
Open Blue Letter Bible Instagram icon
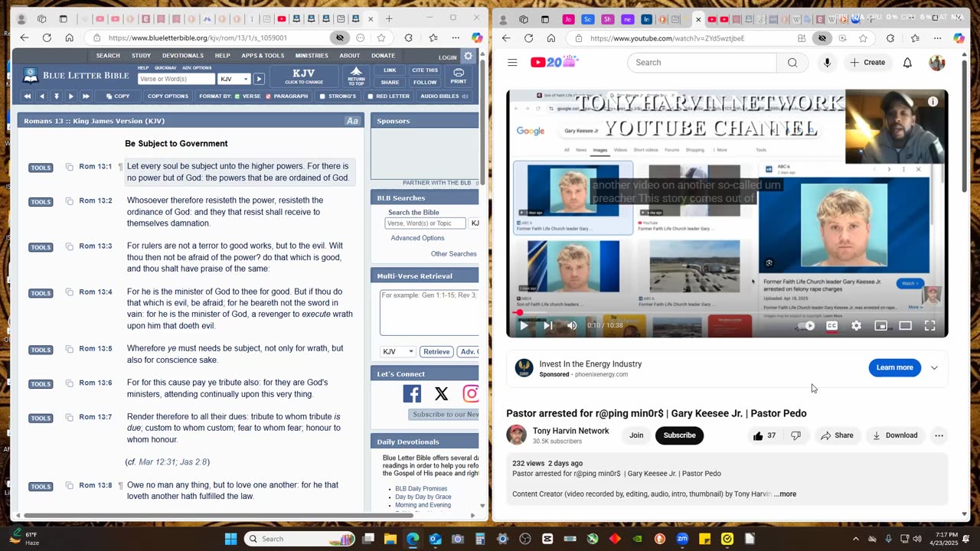click(470, 393)
